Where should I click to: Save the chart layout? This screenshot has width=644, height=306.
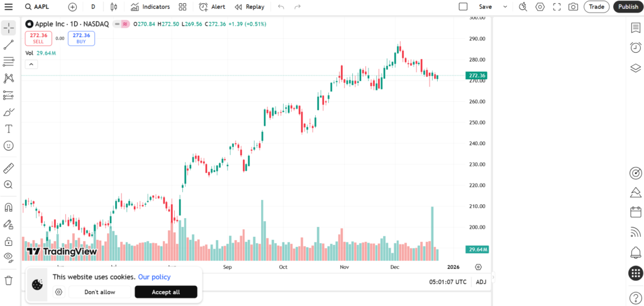point(485,6)
